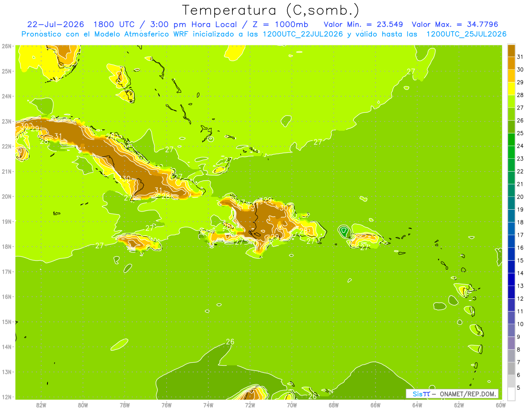Click the color scale label 18
The height and width of the screenshot is (411, 532).
tap(520, 222)
